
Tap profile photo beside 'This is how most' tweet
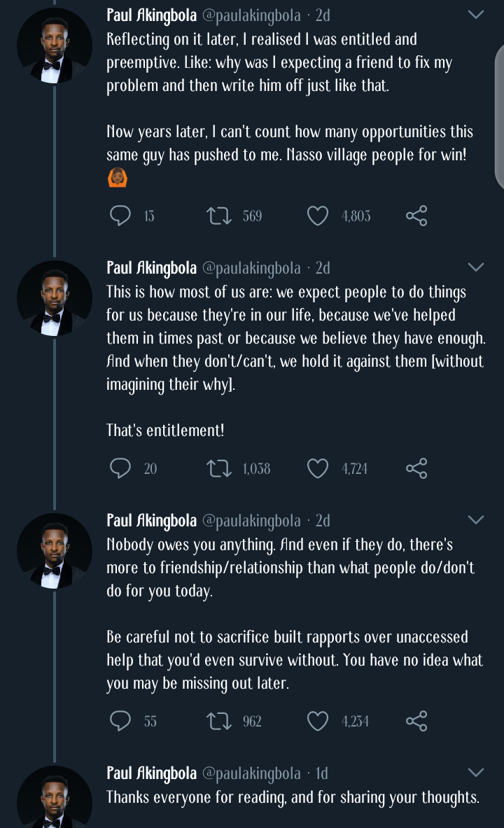coord(55,297)
